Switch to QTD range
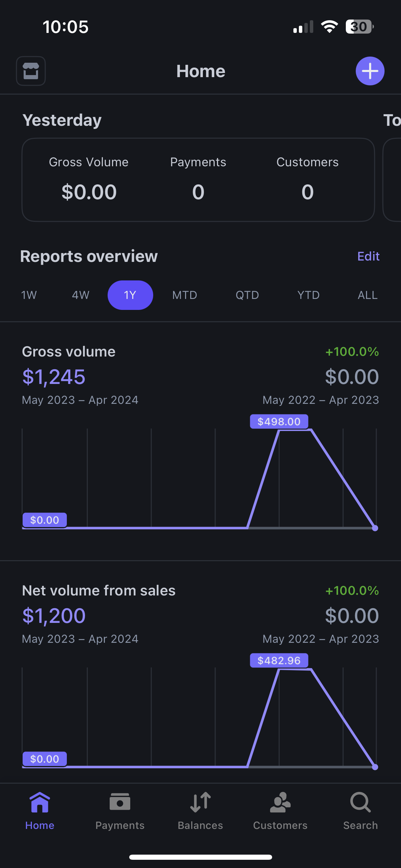 (x=247, y=295)
